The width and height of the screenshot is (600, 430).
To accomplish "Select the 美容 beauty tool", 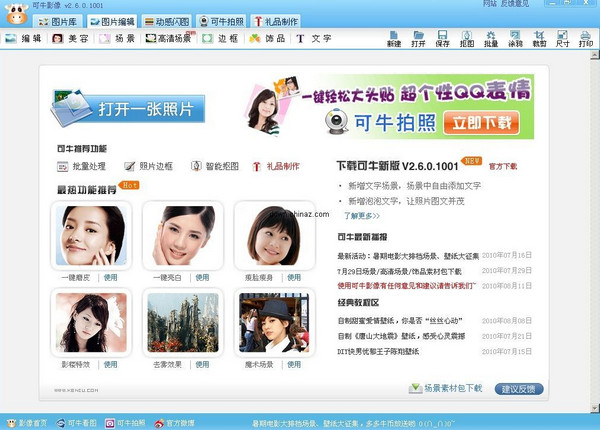I will (x=70, y=38).
